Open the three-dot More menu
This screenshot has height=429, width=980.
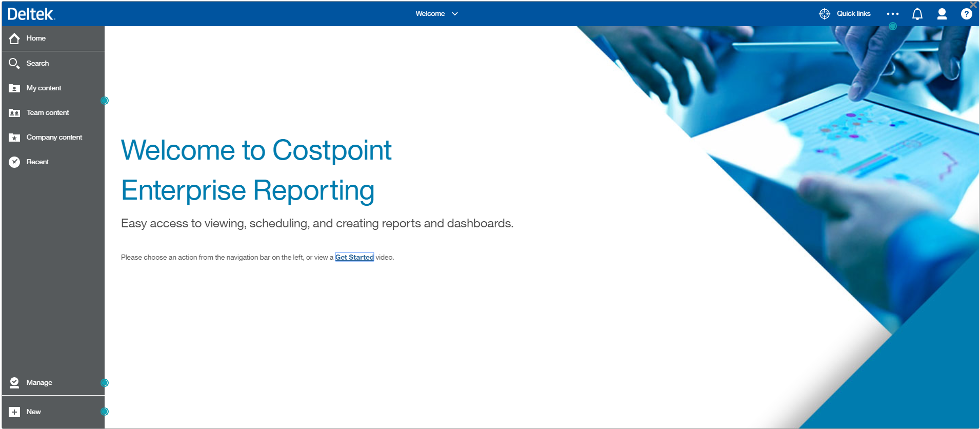pos(892,14)
